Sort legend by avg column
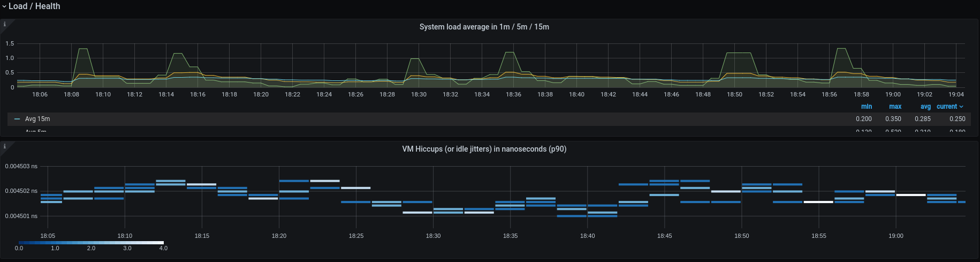 (925, 107)
